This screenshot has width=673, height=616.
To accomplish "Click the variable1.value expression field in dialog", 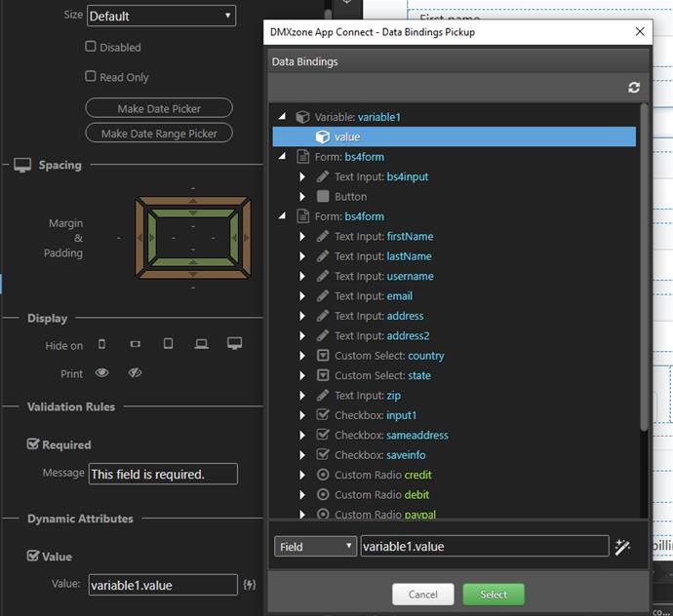I will (485, 546).
